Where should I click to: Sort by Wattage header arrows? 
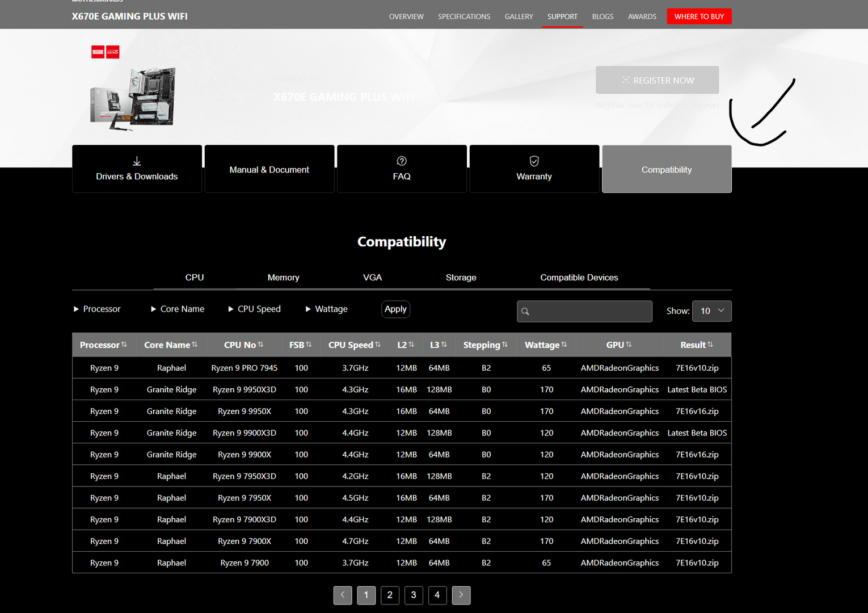564,345
